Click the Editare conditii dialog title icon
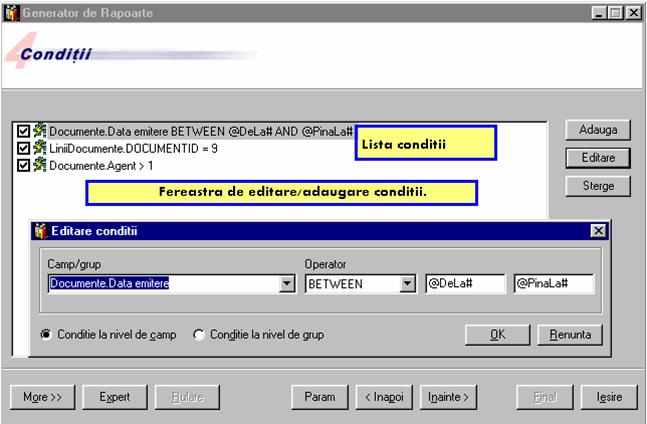Screen dimensions: 647x424 pos(41,232)
